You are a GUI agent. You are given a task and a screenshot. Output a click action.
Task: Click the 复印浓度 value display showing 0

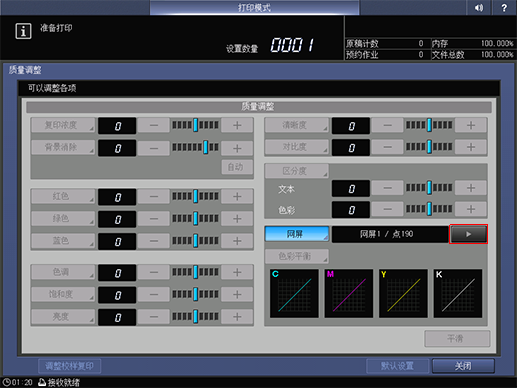click(117, 126)
